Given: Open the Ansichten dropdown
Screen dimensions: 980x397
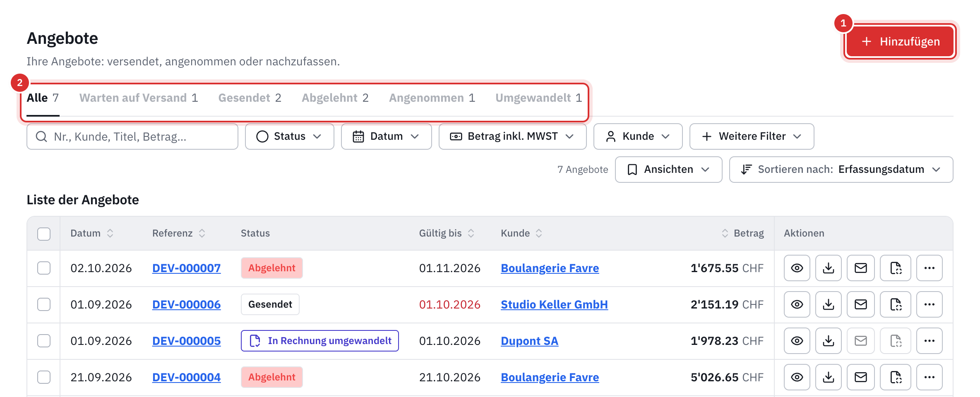Looking at the screenshot, I should [x=668, y=170].
